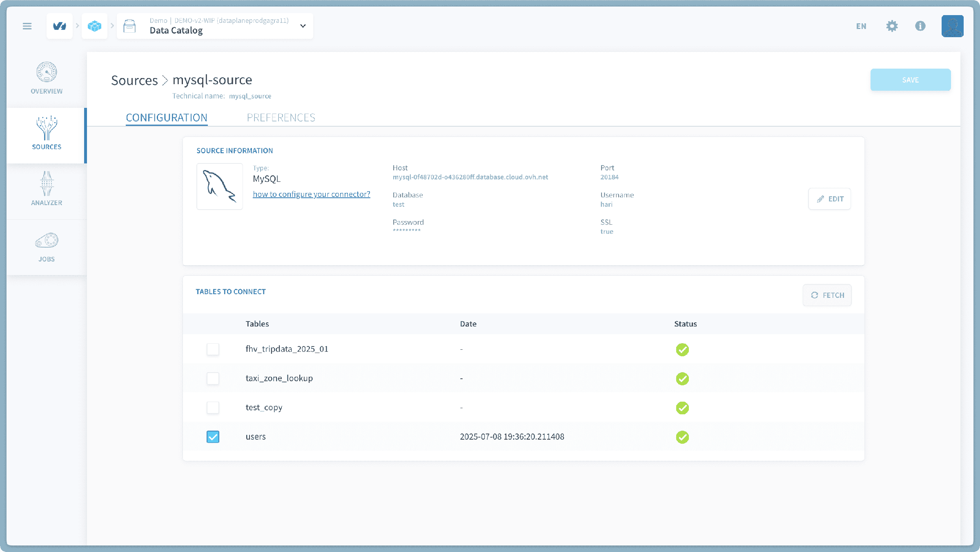The height and width of the screenshot is (552, 980).
Task: Click the EDIT source information button
Action: (830, 199)
